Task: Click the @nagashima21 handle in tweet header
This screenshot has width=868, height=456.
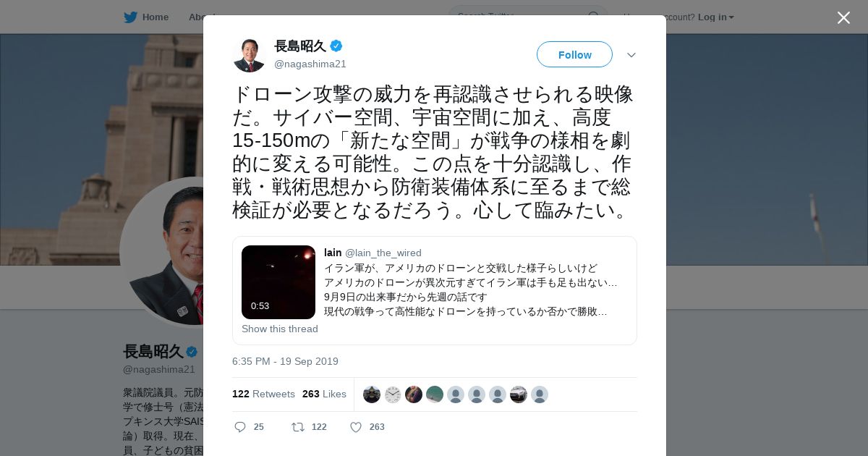Action: pyautogui.click(x=310, y=64)
